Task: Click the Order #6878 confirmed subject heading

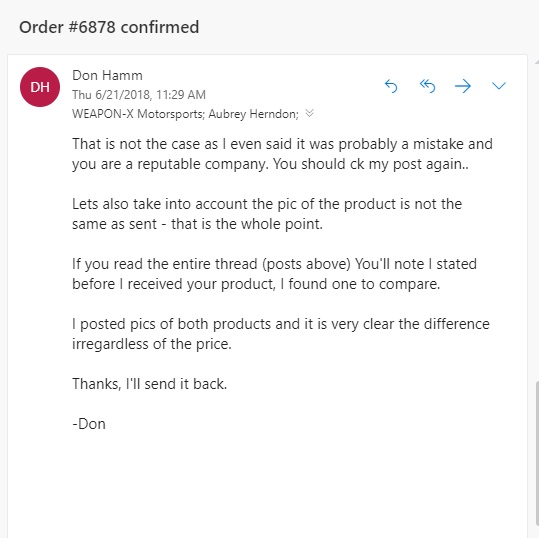Action: click(x=109, y=27)
